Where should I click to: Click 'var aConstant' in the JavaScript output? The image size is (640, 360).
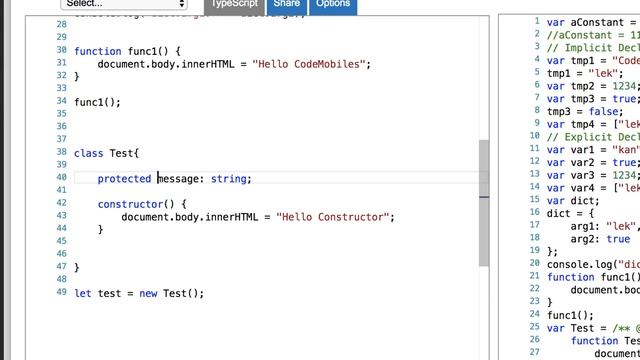point(586,22)
